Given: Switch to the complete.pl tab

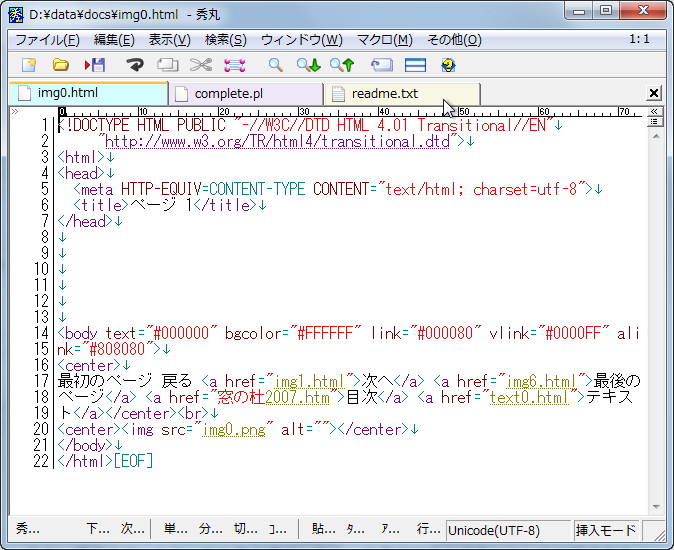Looking at the screenshot, I should pos(228,94).
